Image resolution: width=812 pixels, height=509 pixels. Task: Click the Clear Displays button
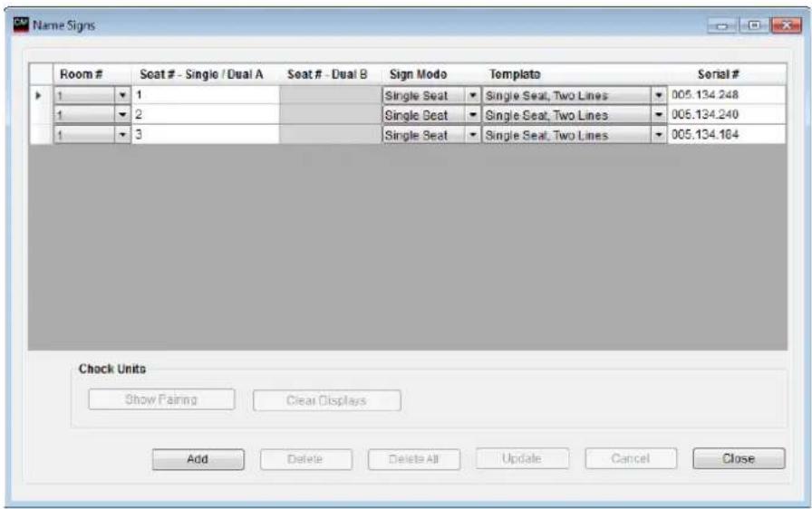tap(327, 400)
